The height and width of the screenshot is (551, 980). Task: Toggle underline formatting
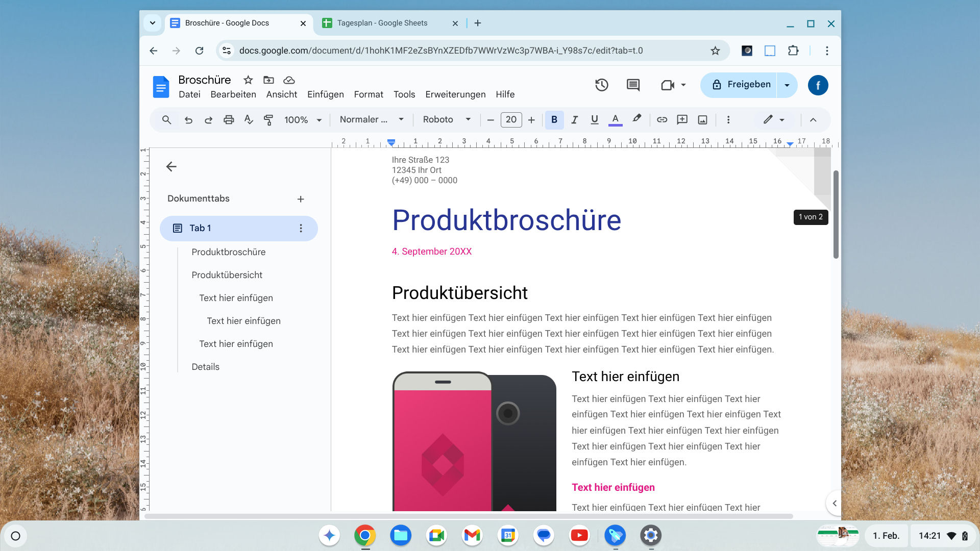595,120
